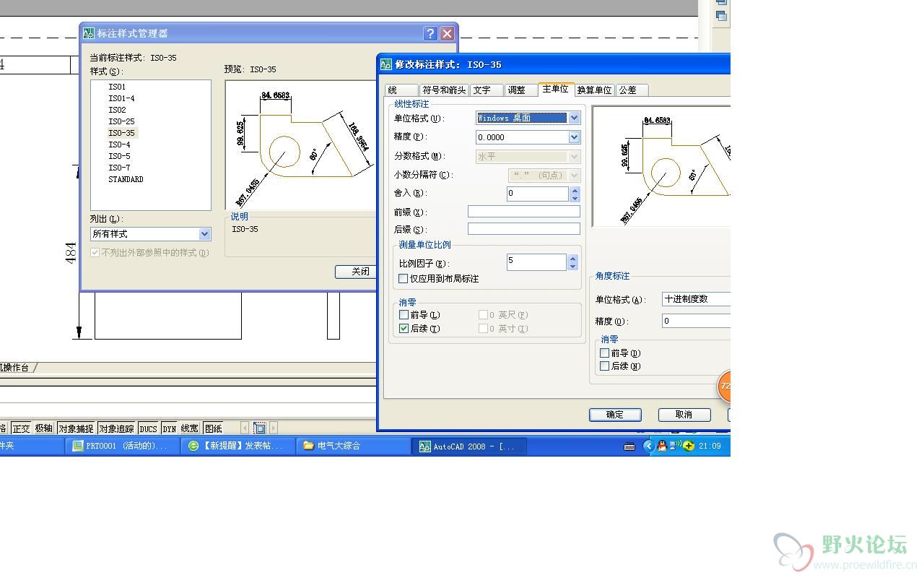Open 电气大综合 folder taskbar button
Image resolution: width=924 pixels, height=578 pixels.
[354, 446]
